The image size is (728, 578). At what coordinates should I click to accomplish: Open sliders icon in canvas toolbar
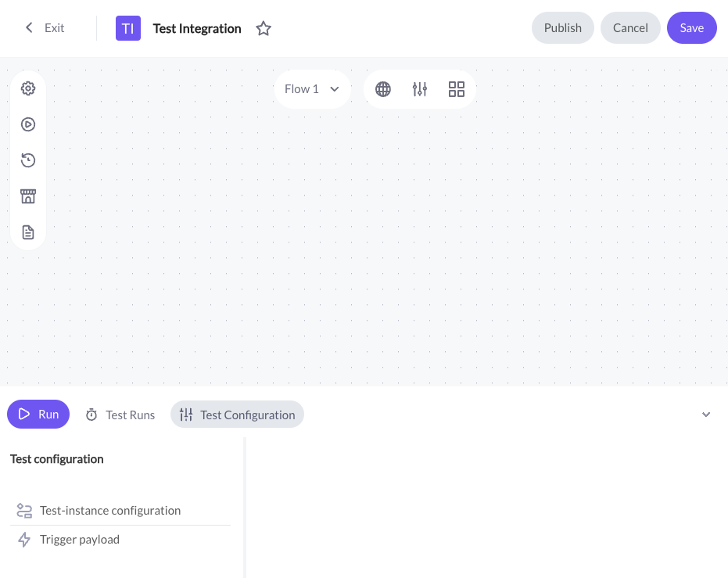point(420,89)
